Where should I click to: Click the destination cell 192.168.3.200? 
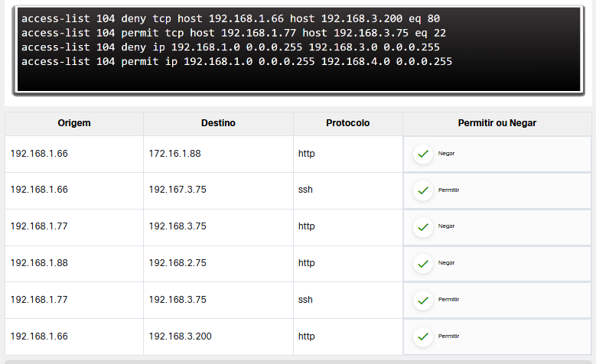tap(180, 336)
